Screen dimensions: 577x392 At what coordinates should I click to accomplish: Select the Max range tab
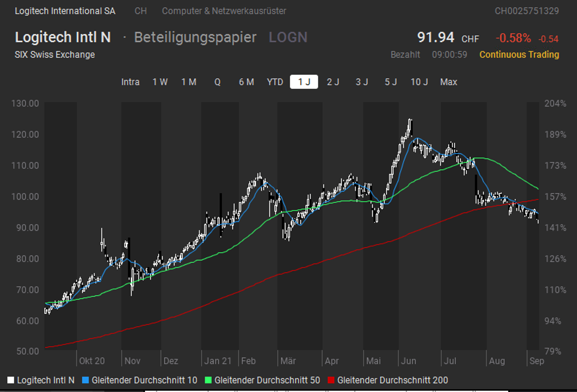pos(448,82)
